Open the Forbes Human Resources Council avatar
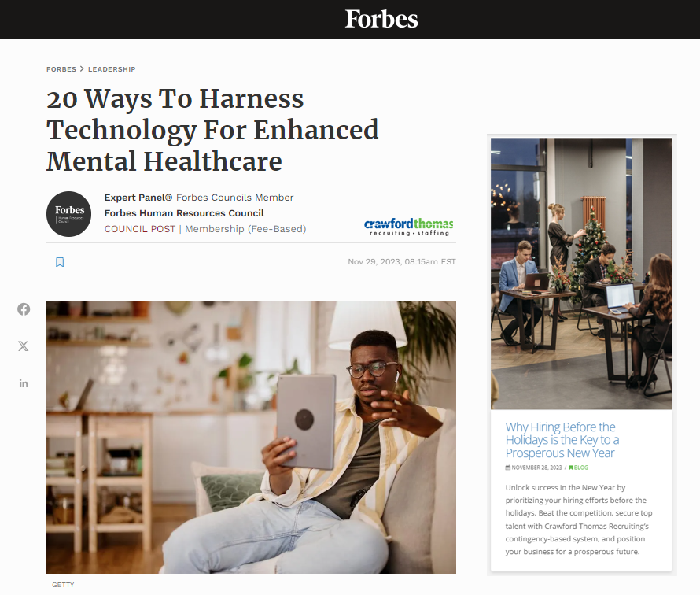Image resolution: width=700 pixels, height=595 pixels. (68, 214)
